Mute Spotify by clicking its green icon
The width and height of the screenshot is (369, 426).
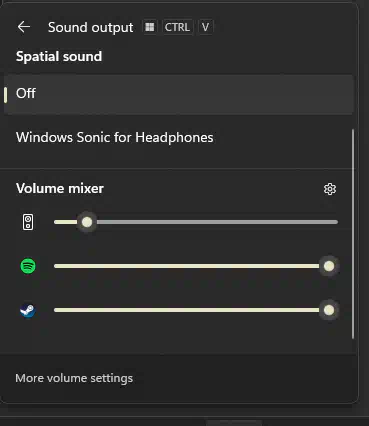pos(28,266)
